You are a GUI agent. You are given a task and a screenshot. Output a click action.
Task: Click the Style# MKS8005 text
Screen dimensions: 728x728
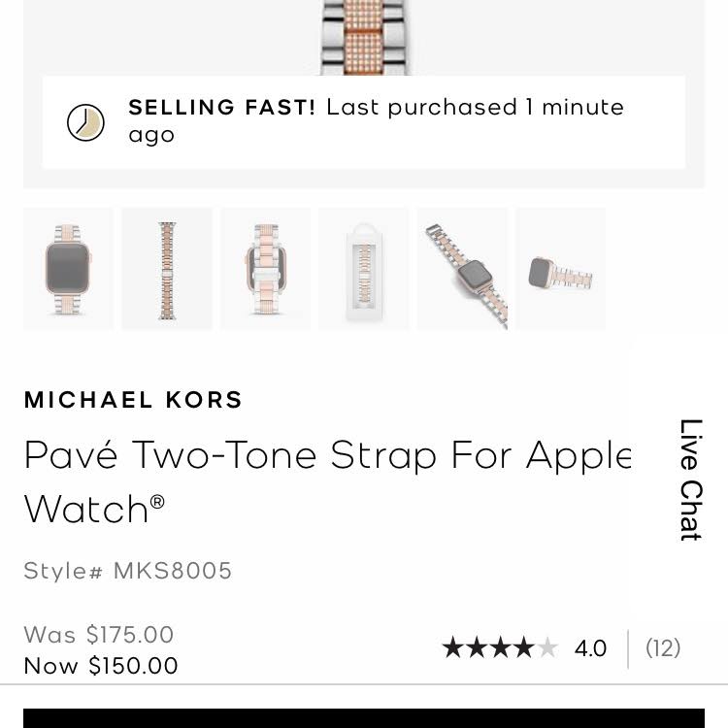[x=128, y=571]
